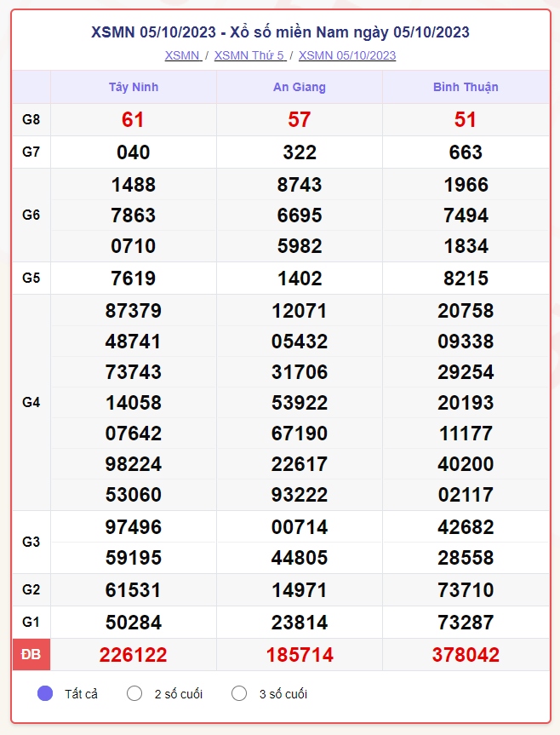Click the Tây Ninh special prize 226122
Viewport: 560px width, 735px height.
134,655
